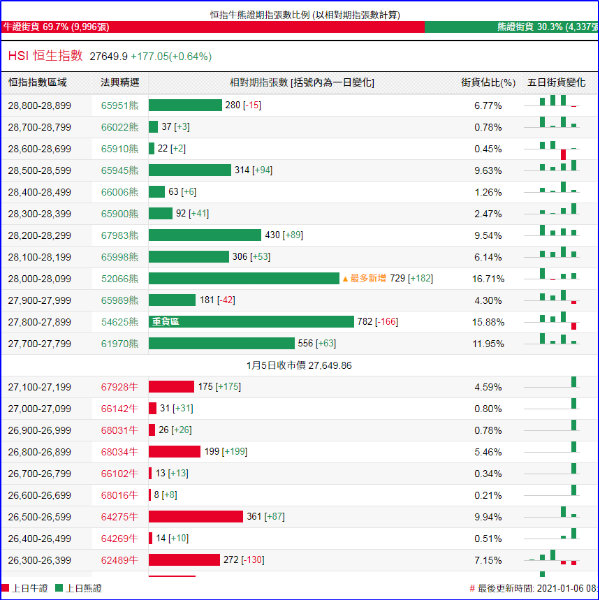Click the green 上日熊證 legend swatch
Viewport: 599px width, 600px height.
pyautogui.click(x=59, y=588)
